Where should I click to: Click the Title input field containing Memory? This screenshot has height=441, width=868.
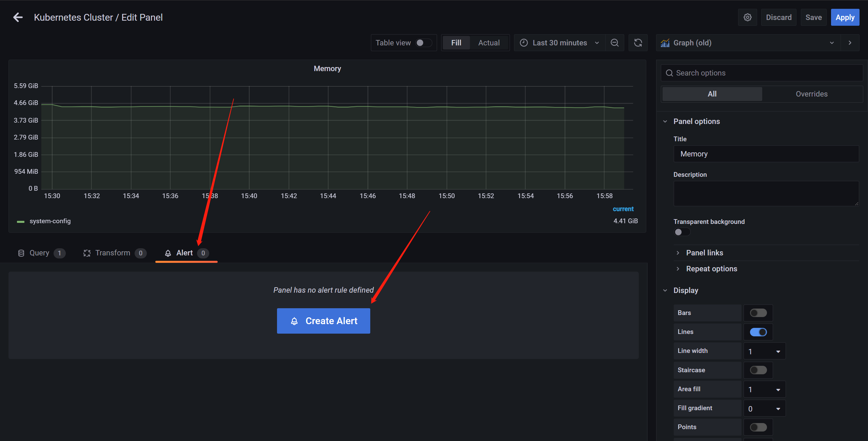pyautogui.click(x=766, y=154)
